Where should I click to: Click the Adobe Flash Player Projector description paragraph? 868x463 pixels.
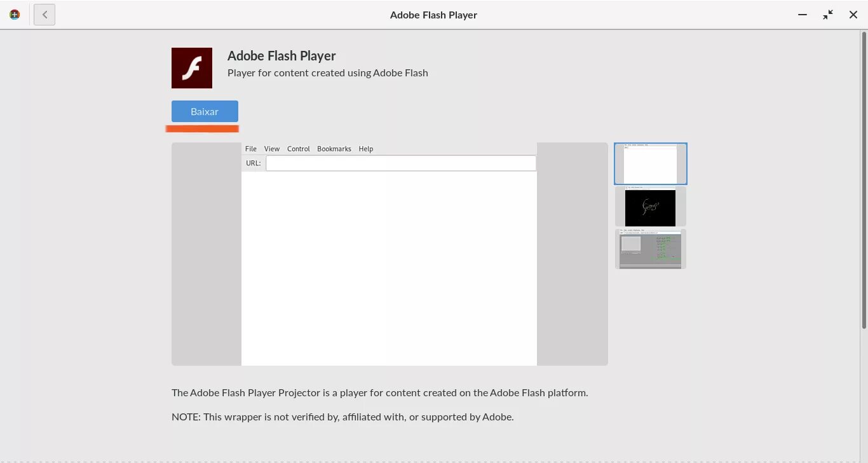coord(380,392)
